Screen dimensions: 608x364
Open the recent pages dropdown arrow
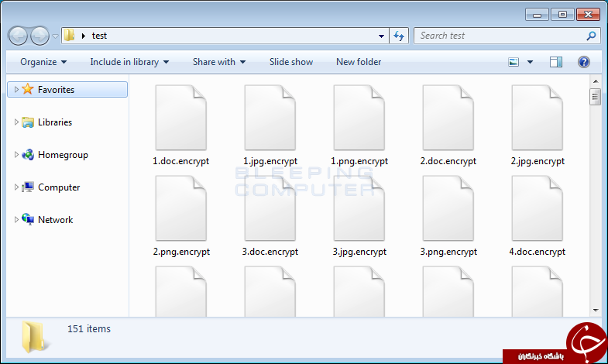(x=56, y=36)
